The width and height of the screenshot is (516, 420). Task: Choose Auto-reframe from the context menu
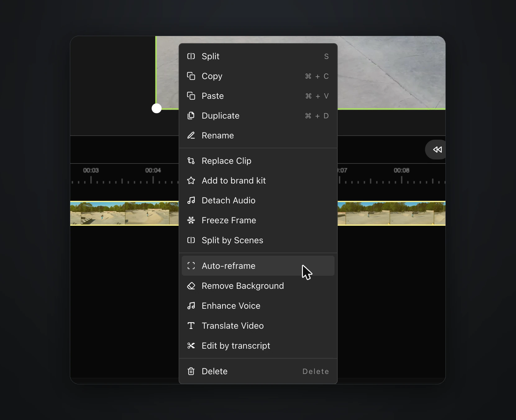[258, 266]
